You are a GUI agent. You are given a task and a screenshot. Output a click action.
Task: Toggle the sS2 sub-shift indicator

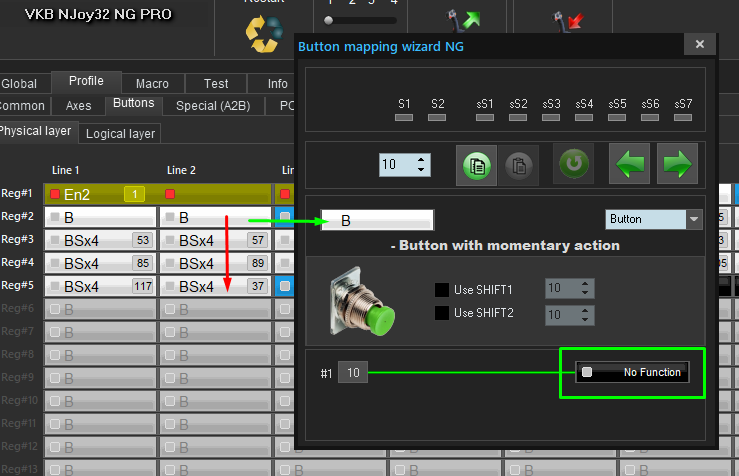pos(518,117)
